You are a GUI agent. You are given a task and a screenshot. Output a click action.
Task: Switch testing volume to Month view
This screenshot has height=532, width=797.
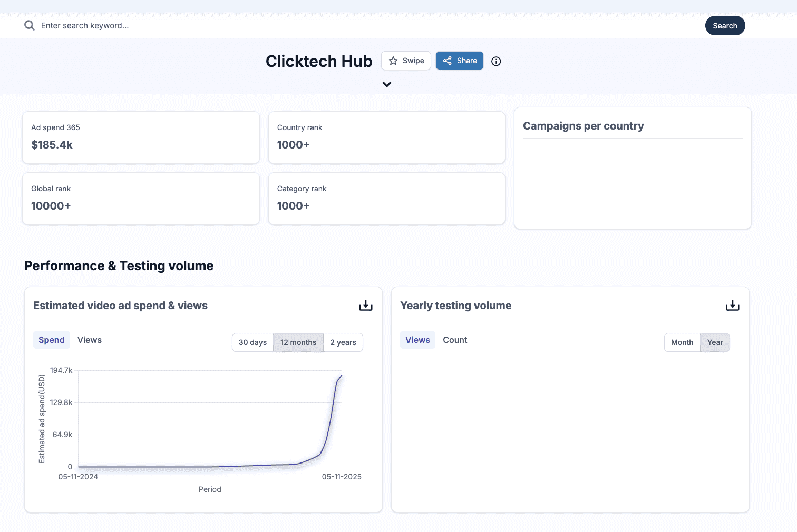tap(682, 342)
